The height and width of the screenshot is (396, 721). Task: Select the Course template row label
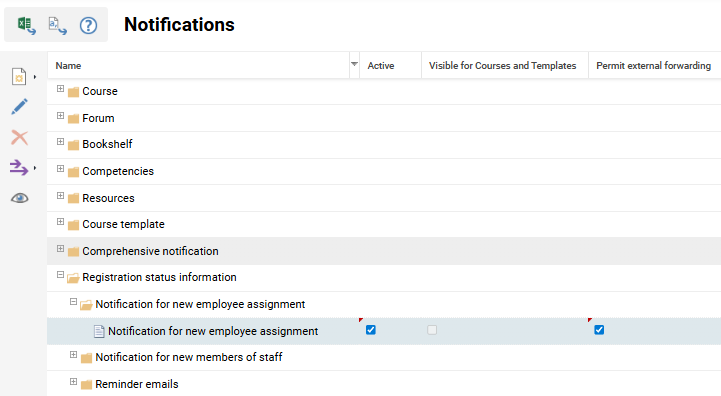[x=123, y=224]
